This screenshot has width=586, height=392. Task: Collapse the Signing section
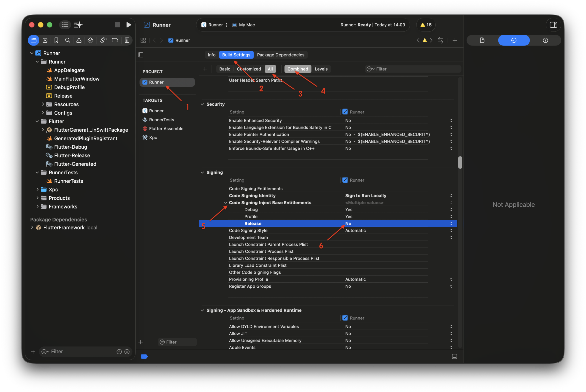[x=202, y=173]
